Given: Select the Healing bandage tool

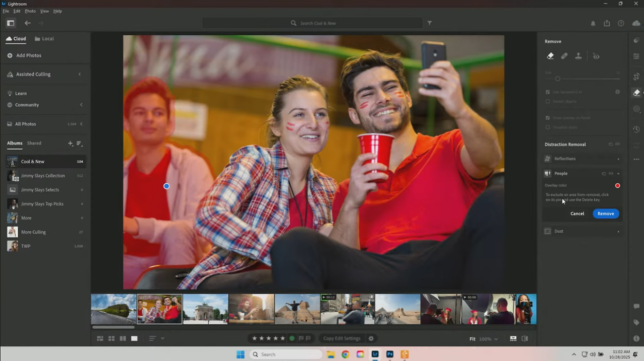Looking at the screenshot, I should coord(564,56).
